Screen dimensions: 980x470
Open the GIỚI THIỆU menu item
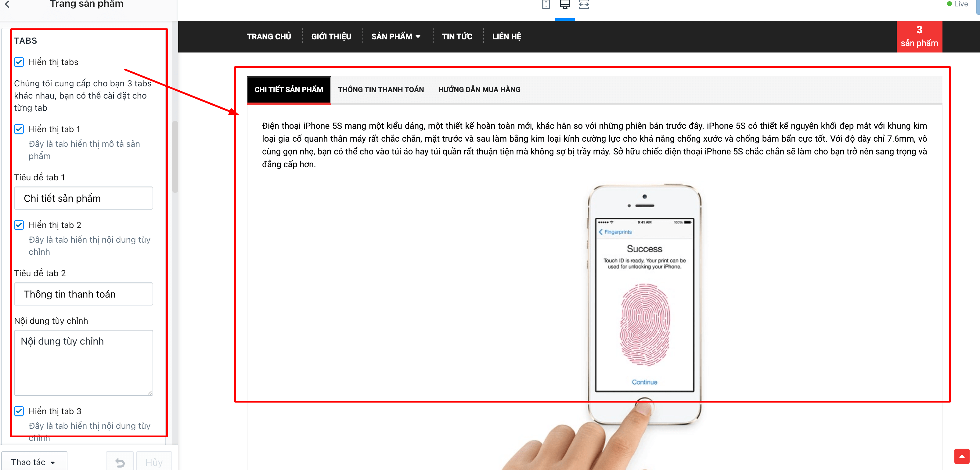(331, 37)
